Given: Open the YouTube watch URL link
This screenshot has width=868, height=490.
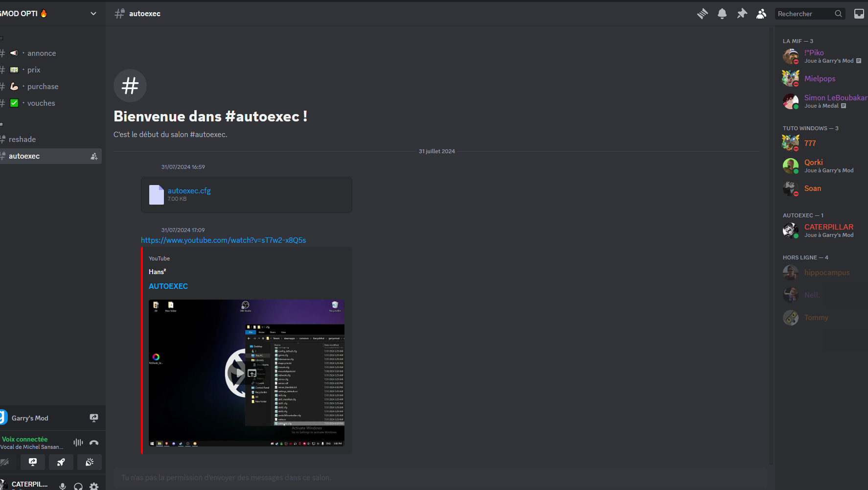Looking at the screenshot, I should pyautogui.click(x=223, y=240).
